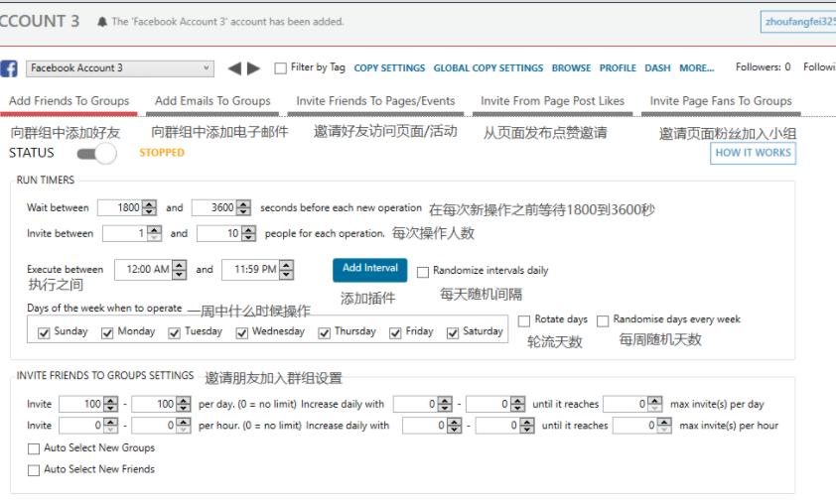Adjust stepper on max invite(s) per hour field

coord(664,426)
